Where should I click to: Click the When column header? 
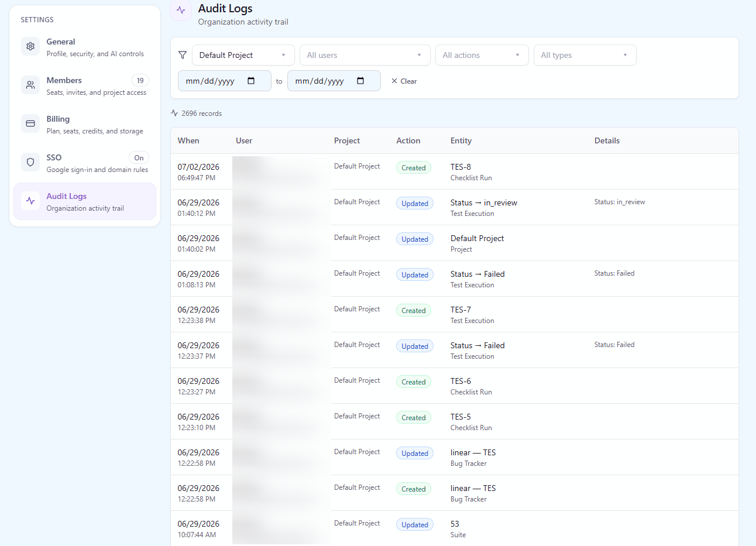[188, 140]
